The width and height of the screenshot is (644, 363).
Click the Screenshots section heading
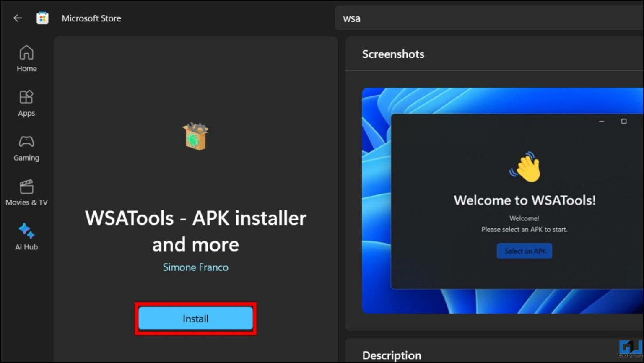click(393, 54)
